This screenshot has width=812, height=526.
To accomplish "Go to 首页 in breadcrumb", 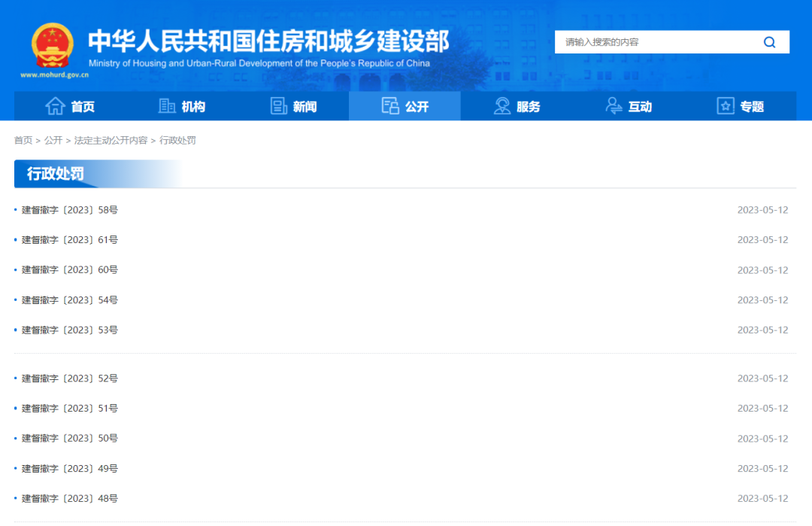I will [23, 141].
